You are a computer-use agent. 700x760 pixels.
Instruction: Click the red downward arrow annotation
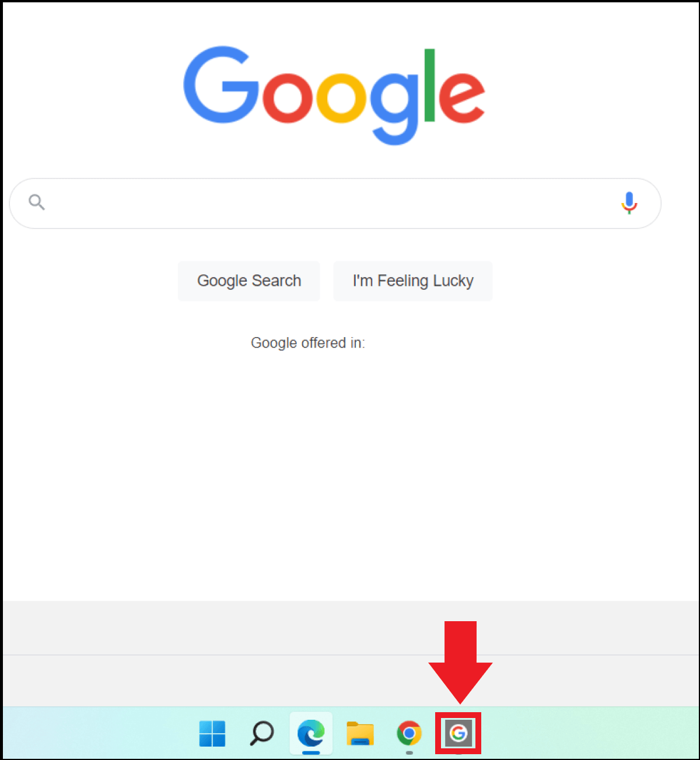(460, 663)
